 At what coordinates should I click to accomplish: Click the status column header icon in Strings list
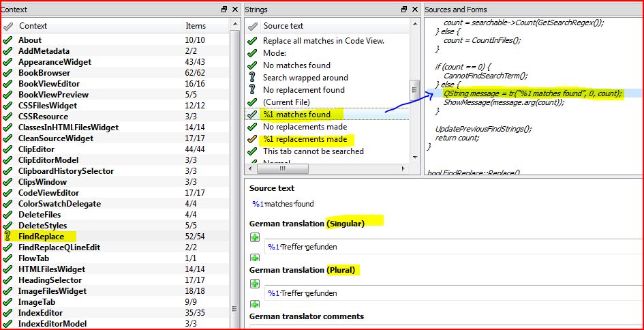click(x=253, y=27)
